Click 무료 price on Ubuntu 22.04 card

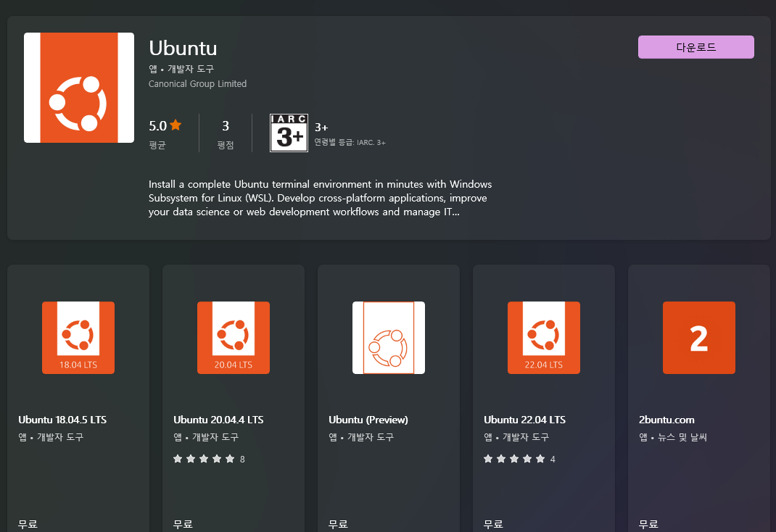(x=493, y=524)
